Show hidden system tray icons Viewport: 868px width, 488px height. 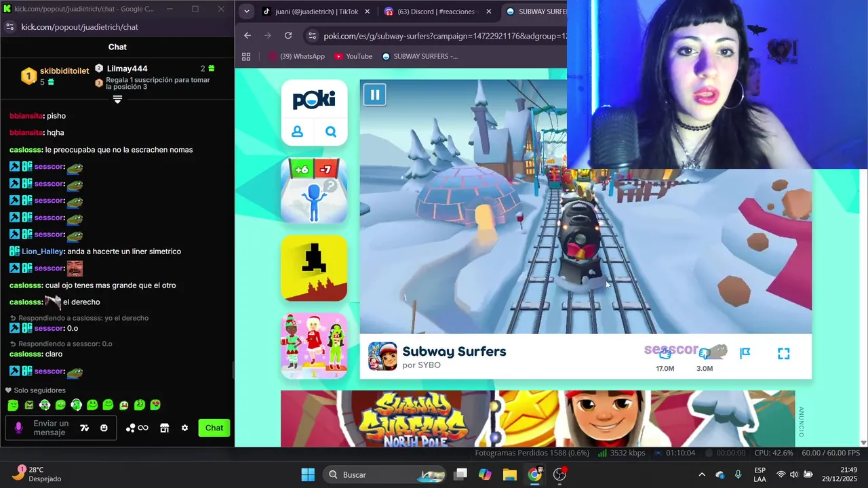pos(702,474)
